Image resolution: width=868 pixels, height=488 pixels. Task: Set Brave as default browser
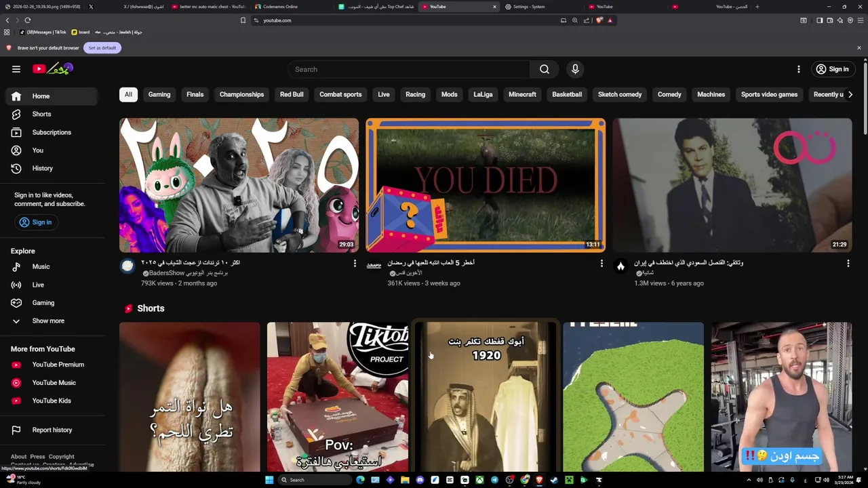(102, 47)
